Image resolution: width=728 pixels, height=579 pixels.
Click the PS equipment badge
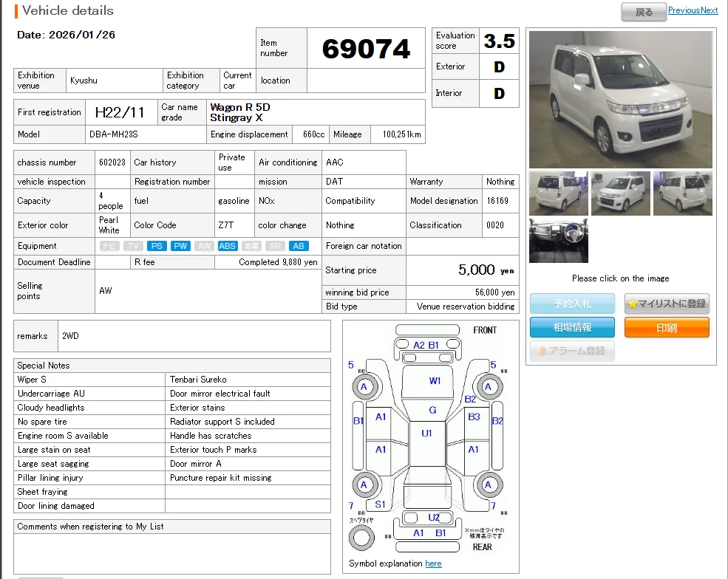[x=157, y=246]
